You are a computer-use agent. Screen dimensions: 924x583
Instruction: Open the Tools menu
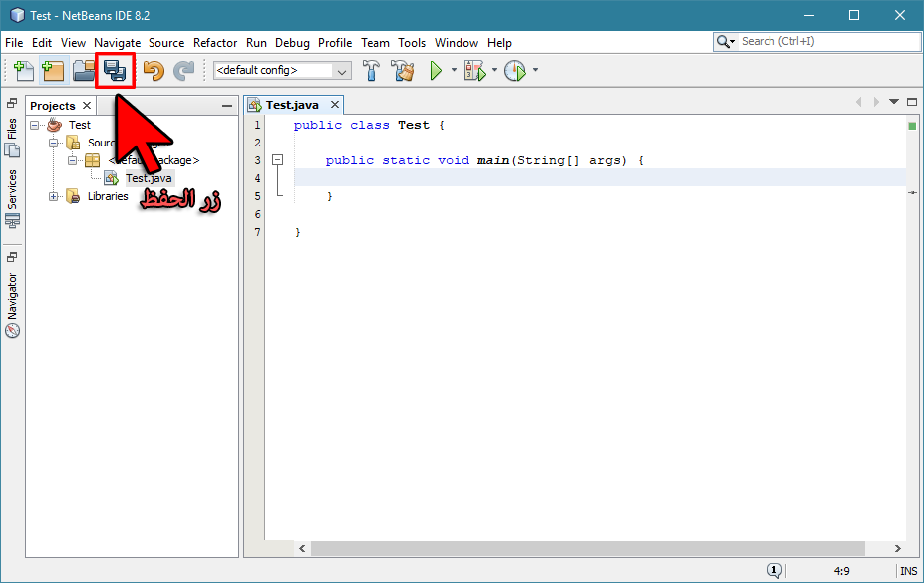point(412,43)
